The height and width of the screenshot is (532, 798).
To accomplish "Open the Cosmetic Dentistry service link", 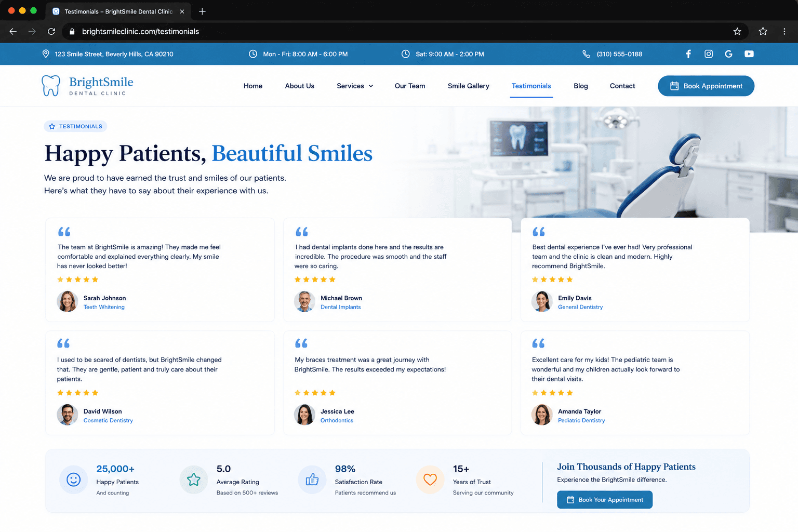I will point(108,420).
